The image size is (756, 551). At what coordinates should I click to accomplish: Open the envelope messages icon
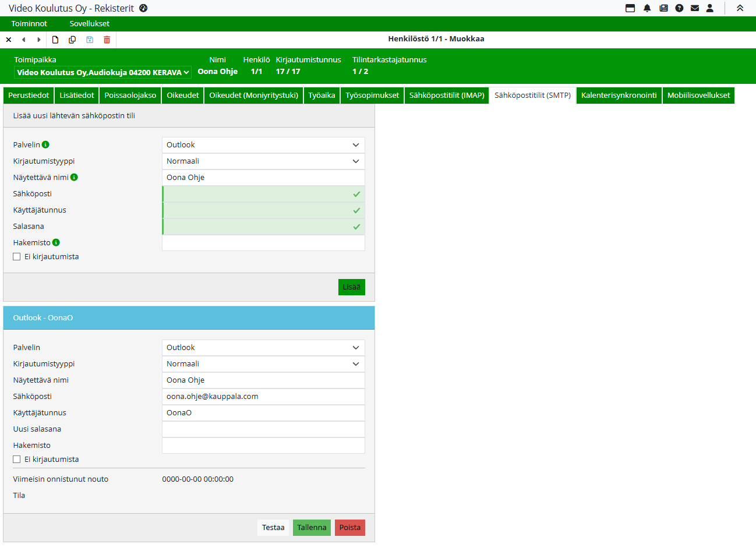point(695,8)
